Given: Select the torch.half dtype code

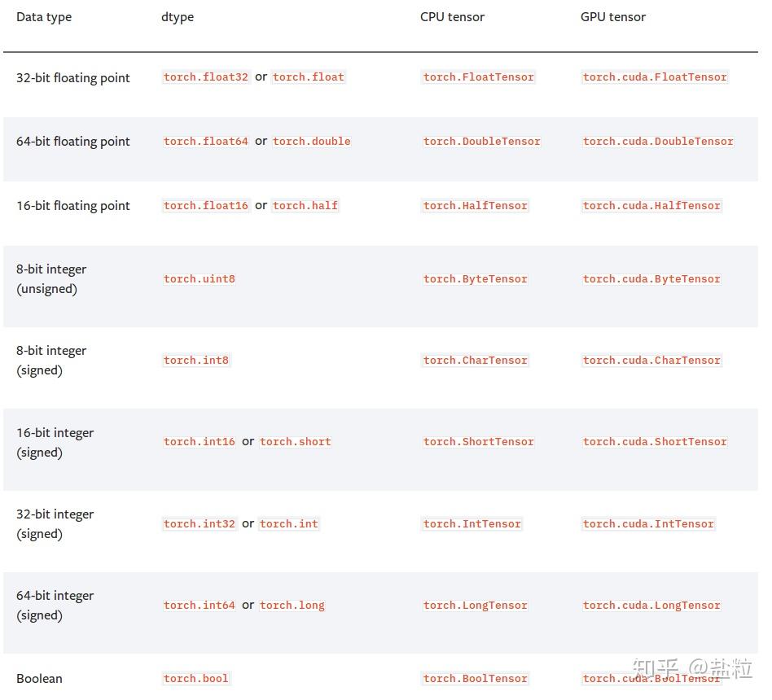Looking at the screenshot, I should tap(305, 206).
